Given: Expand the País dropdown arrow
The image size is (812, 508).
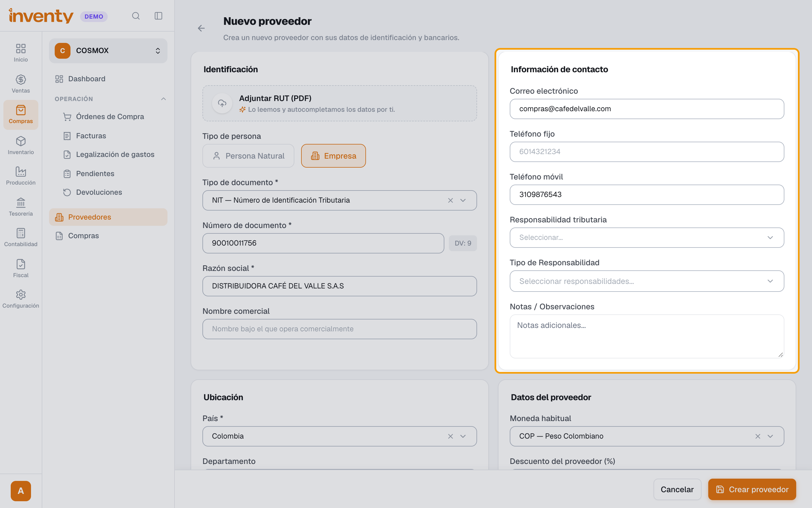Looking at the screenshot, I should point(463,436).
